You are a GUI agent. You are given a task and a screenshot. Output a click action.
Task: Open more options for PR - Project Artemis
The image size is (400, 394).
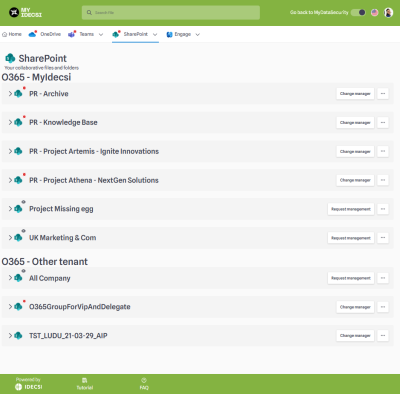tap(383, 151)
